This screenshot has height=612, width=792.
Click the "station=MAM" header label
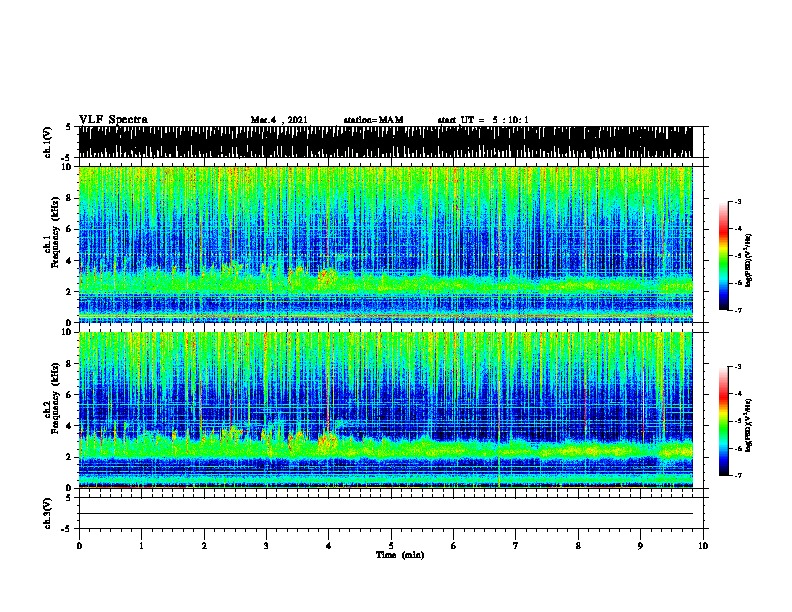pyautogui.click(x=373, y=120)
